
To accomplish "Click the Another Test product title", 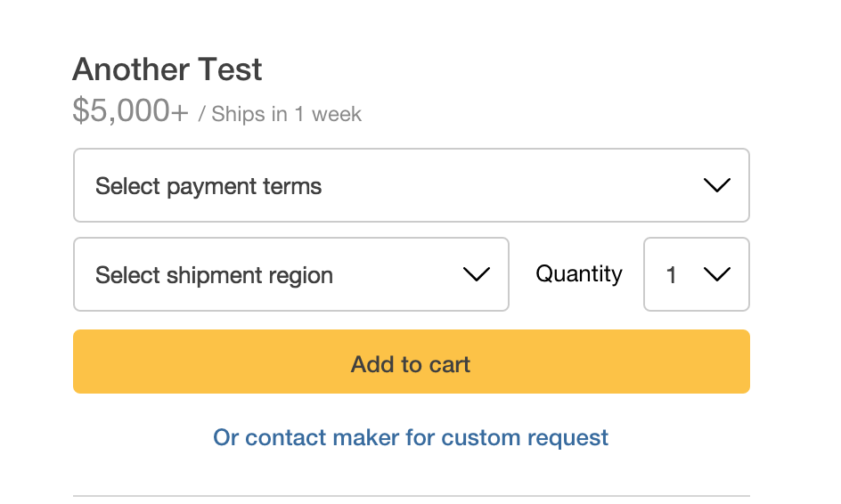I will coord(167,69).
